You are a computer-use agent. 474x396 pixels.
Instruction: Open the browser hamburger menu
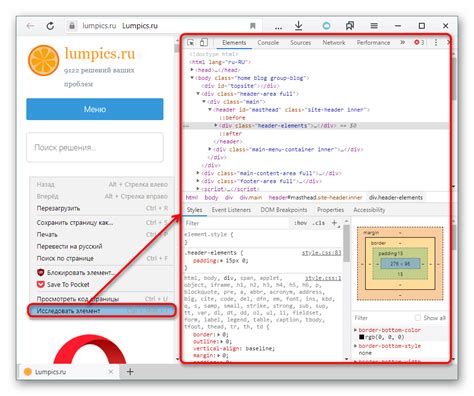click(x=374, y=26)
